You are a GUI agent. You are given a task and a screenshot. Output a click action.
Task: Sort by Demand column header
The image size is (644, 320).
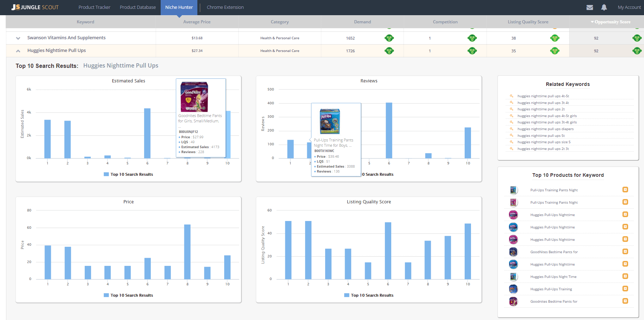click(x=363, y=22)
